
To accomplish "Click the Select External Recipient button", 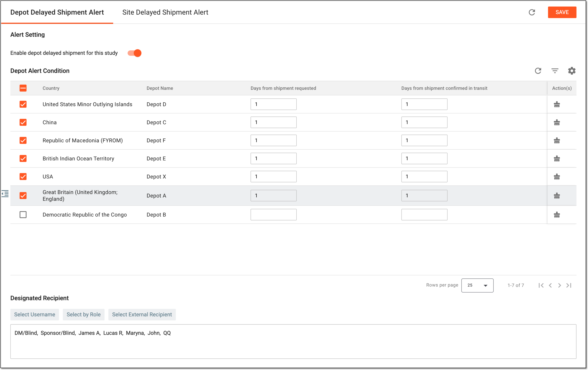I will click(x=142, y=314).
